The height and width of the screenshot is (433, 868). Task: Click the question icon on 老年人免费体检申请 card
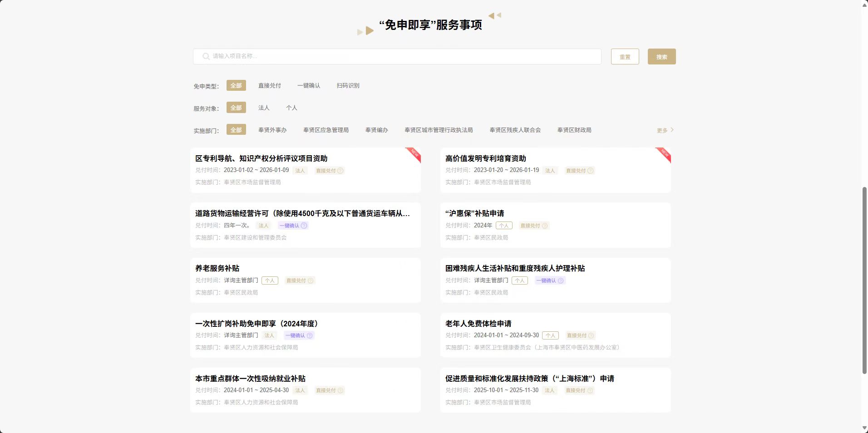(591, 335)
